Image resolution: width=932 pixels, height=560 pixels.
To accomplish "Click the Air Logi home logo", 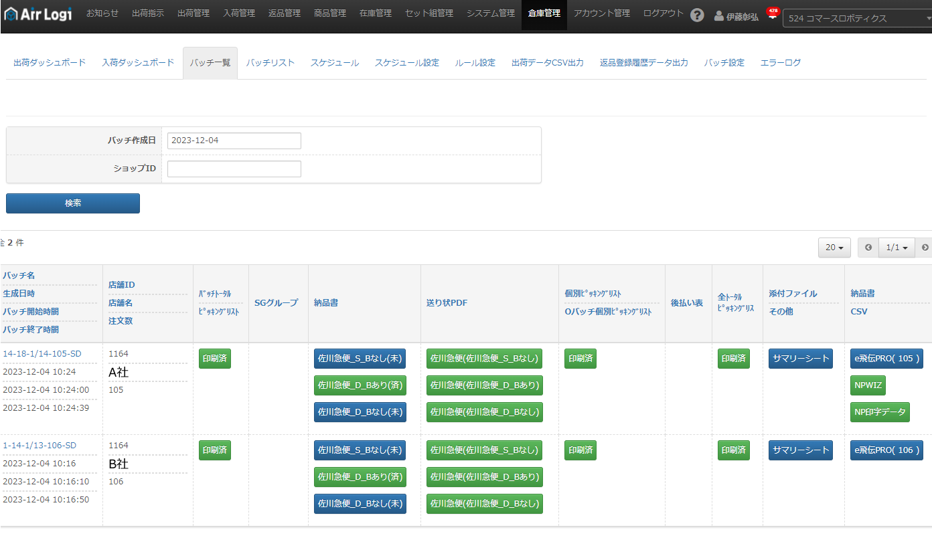I will click(x=38, y=13).
